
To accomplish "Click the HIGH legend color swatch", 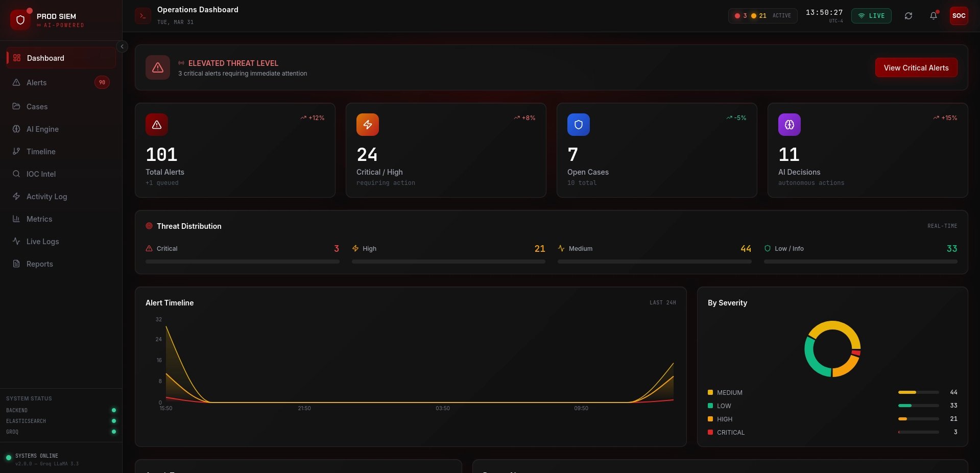I will pos(710,419).
